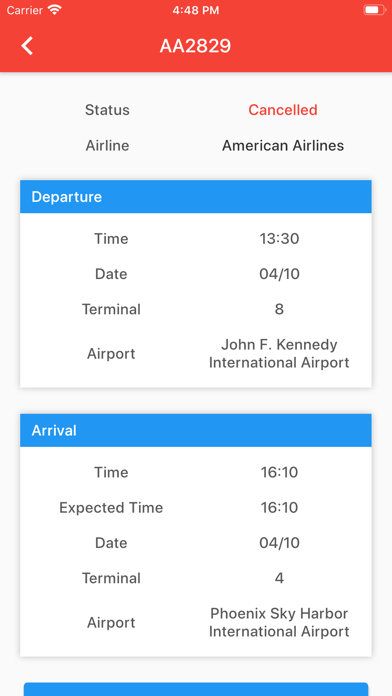Tap the Airline label
Viewport: 392px width, 696px height.
(x=107, y=145)
